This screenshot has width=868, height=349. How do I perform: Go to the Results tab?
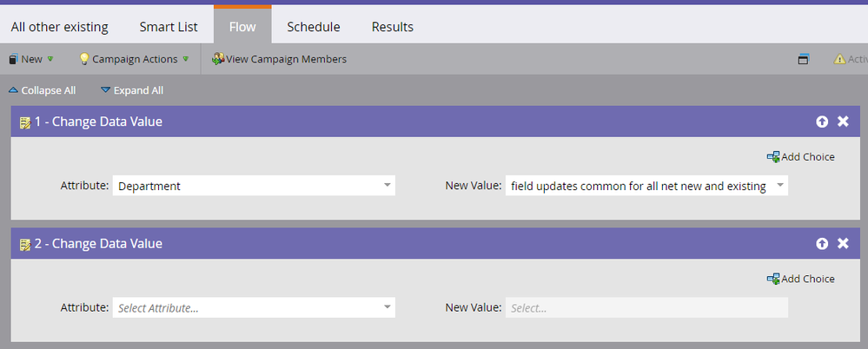(x=393, y=27)
